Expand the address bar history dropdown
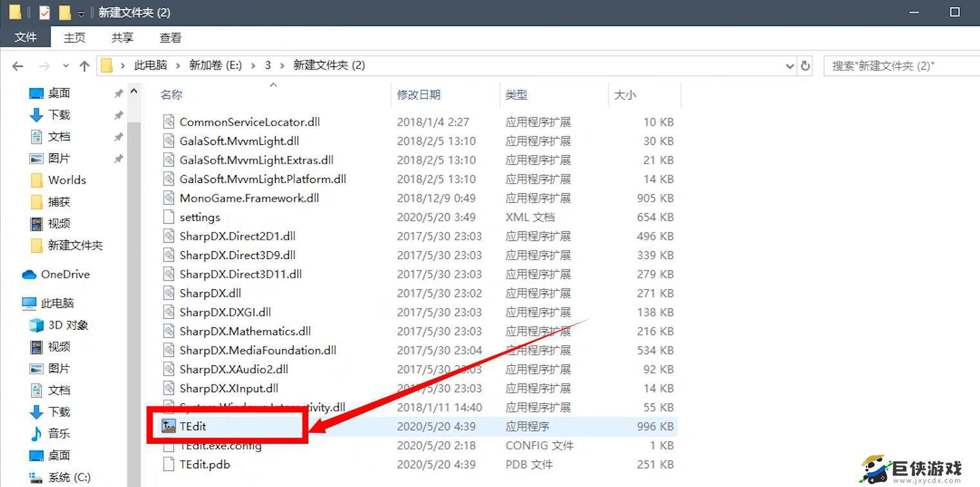Screen dimensions: 980x487 (x=790, y=66)
